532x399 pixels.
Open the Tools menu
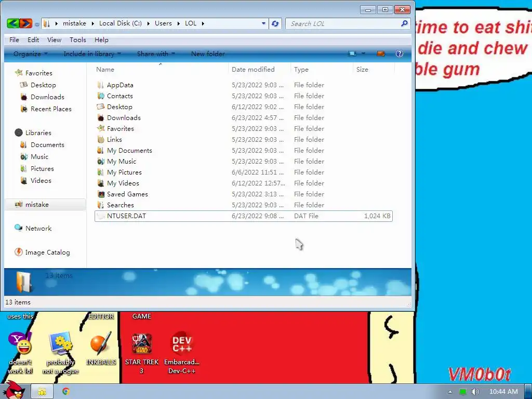(78, 39)
